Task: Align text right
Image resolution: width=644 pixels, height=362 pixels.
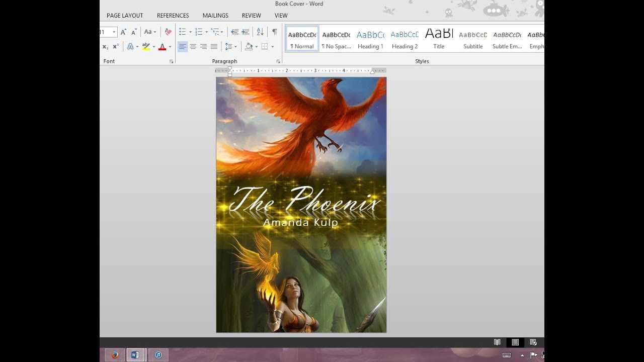Action: point(204,47)
